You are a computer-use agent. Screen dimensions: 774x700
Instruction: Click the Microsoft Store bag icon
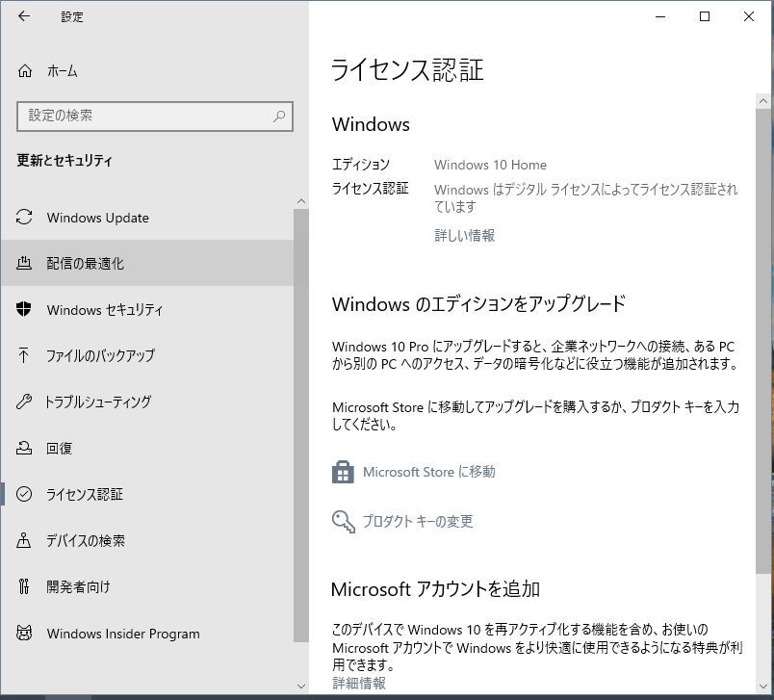343,472
